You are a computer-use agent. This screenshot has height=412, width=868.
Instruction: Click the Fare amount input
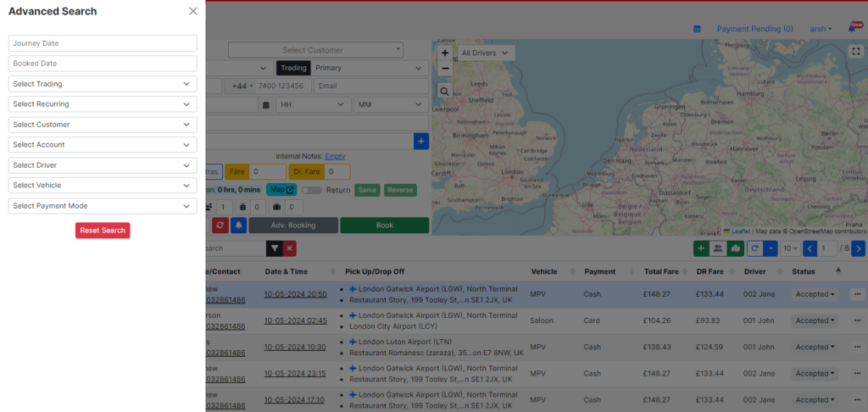tap(267, 172)
